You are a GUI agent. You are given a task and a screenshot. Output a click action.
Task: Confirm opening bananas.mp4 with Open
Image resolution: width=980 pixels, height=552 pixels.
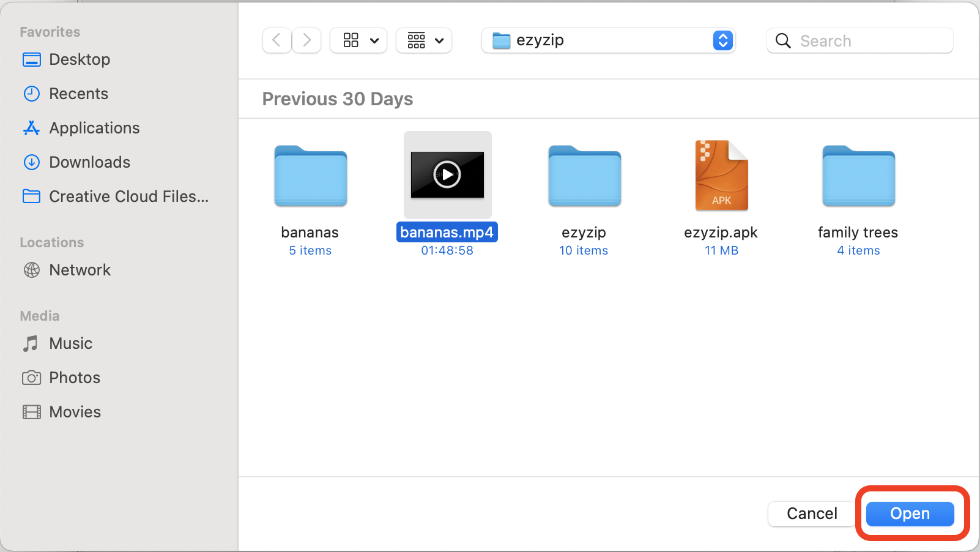(910, 513)
